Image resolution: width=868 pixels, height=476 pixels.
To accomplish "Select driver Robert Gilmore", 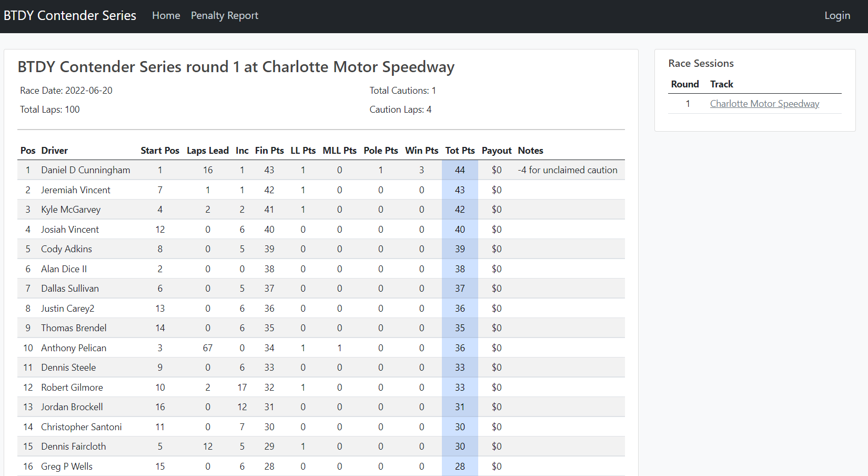I will click(x=72, y=387).
